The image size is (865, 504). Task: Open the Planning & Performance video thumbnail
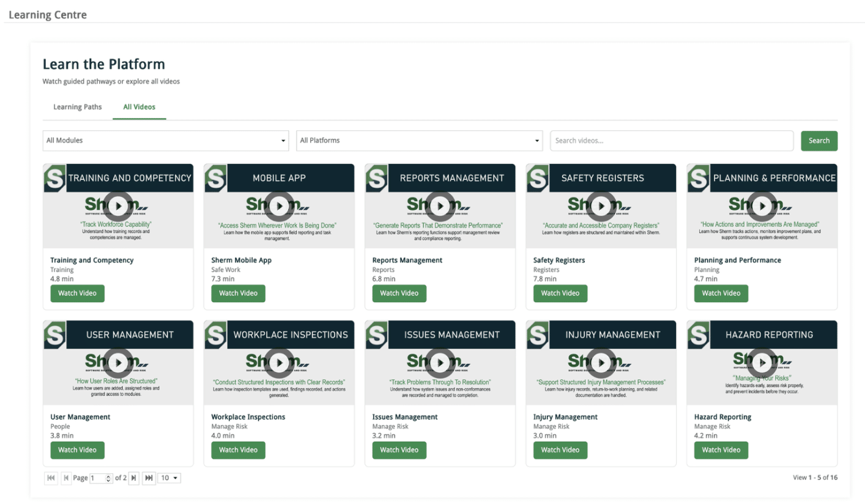(x=762, y=206)
